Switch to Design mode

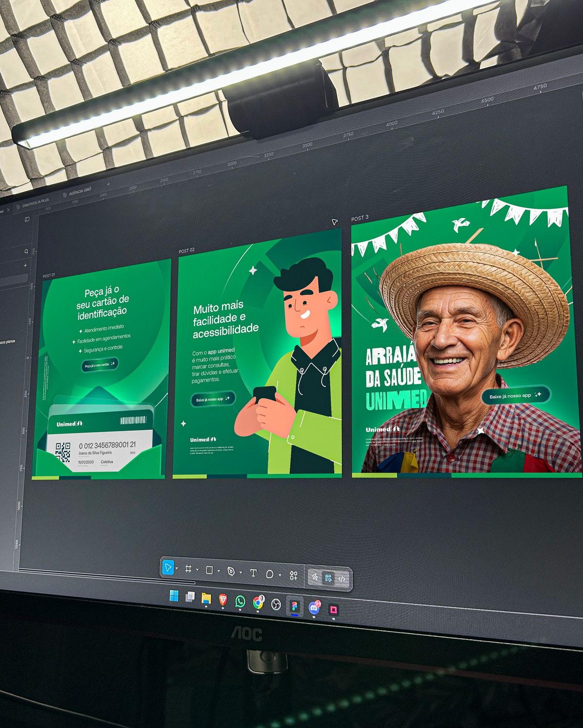click(x=328, y=578)
